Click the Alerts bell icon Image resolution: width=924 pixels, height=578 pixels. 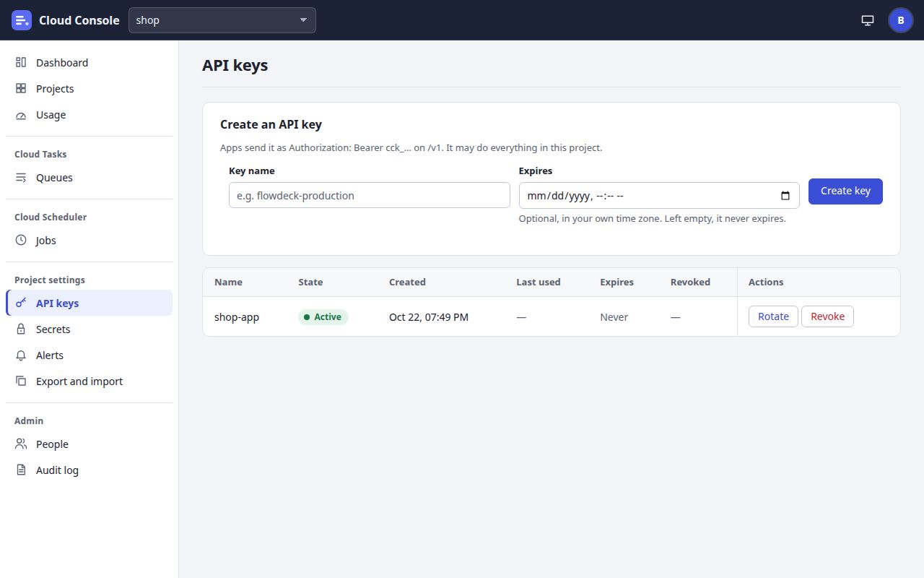pos(21,355)
